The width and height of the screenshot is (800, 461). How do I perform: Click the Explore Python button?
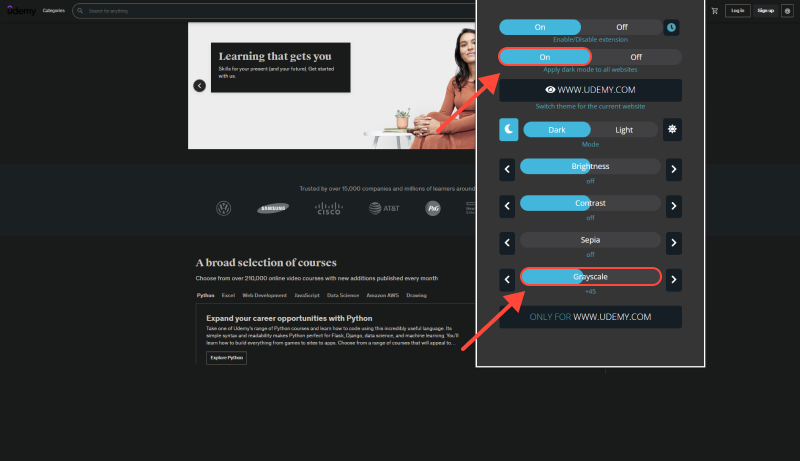[x=227, y=358]
